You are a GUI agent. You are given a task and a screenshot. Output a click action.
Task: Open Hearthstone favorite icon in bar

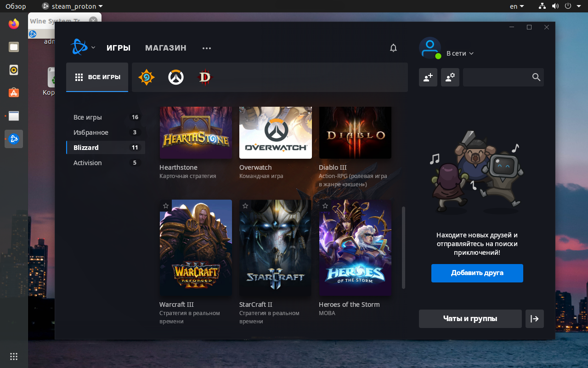(x=147, y=77)
